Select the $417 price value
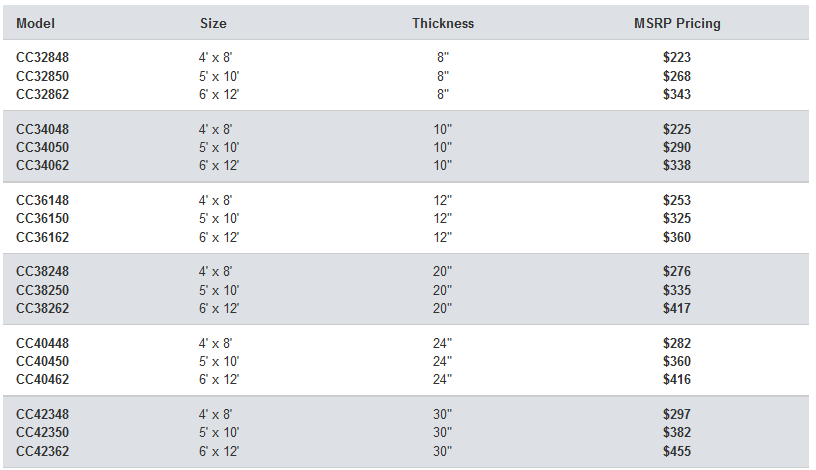The height and width of the screenshot is (470, 816). tap(677, 308)
